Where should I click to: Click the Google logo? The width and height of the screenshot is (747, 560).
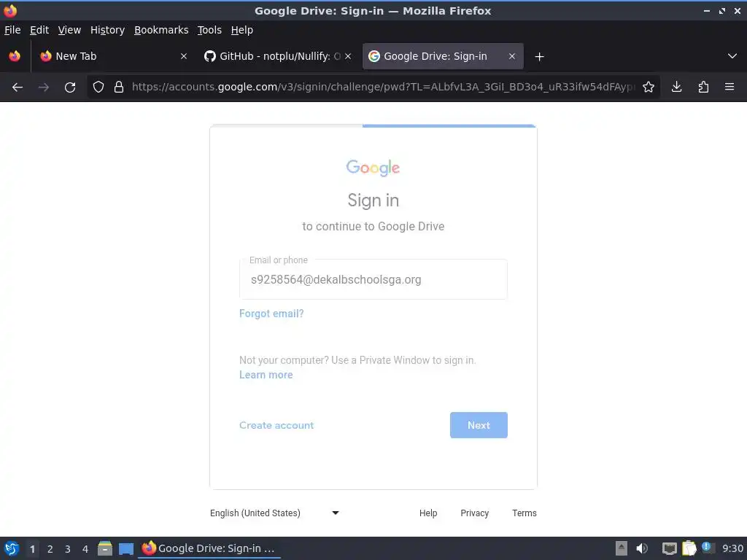(x=373, y=168)
